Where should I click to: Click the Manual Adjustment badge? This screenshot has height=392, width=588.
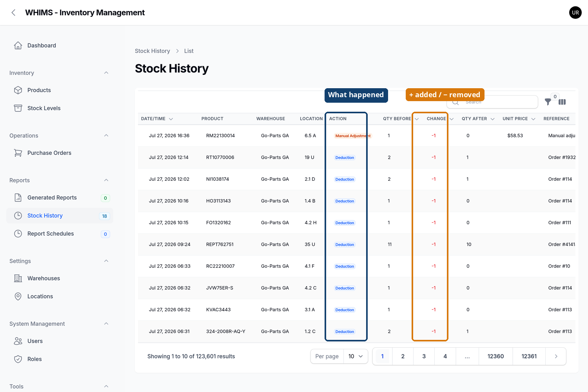(353, 136)
